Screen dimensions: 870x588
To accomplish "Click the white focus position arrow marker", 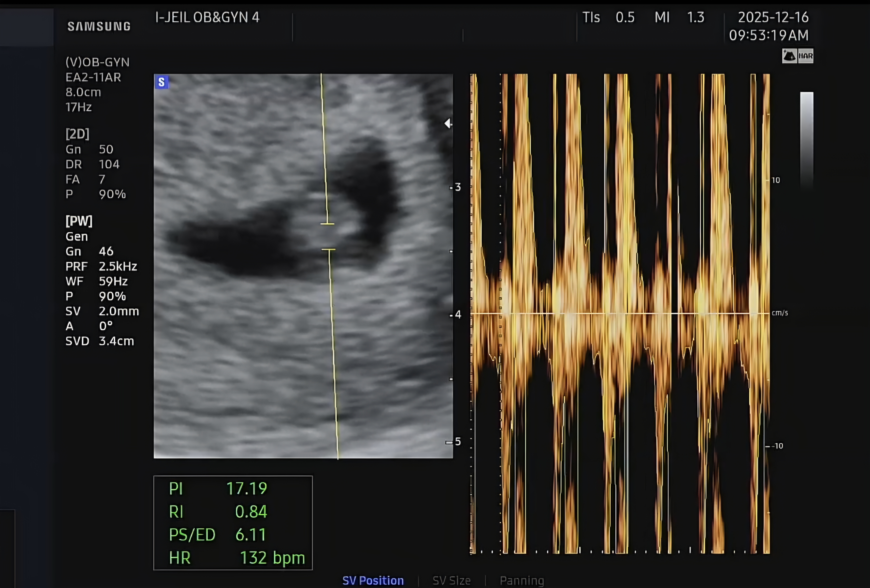I will (448, 123).
